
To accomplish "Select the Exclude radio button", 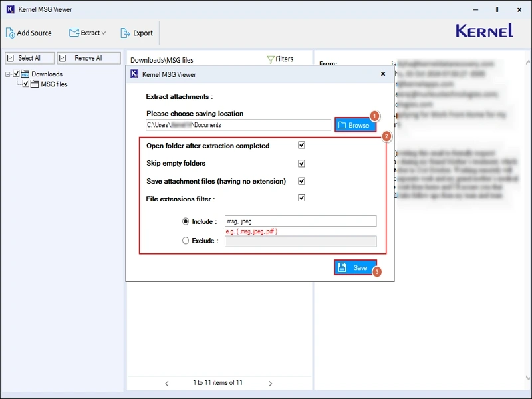I will click(x=186, y=241).
